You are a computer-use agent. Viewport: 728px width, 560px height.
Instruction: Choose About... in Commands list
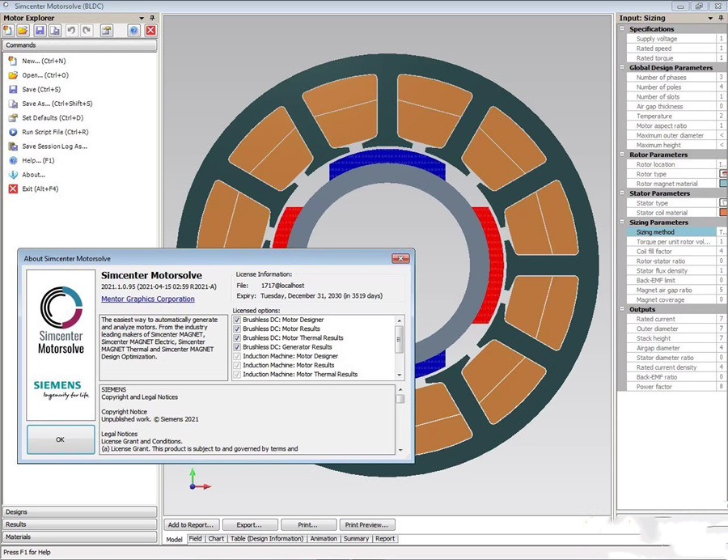(x=33, y=175)
